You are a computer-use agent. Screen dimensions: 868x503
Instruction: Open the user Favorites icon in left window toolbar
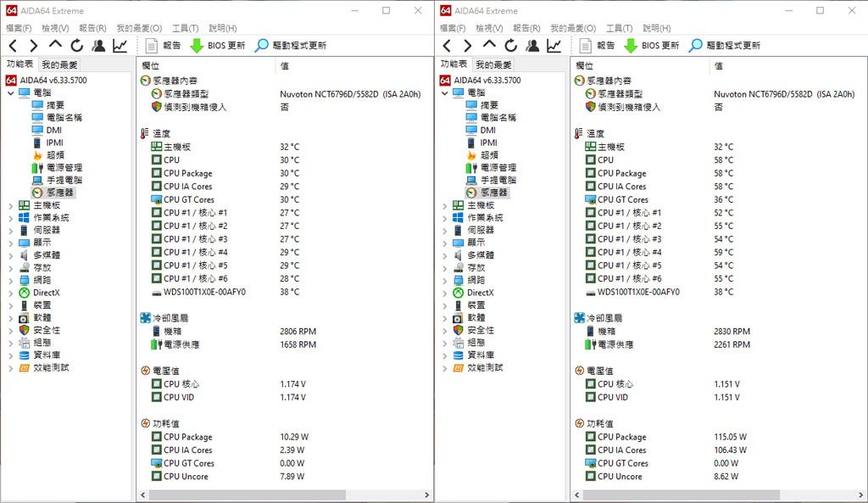(x=98, y=46)
